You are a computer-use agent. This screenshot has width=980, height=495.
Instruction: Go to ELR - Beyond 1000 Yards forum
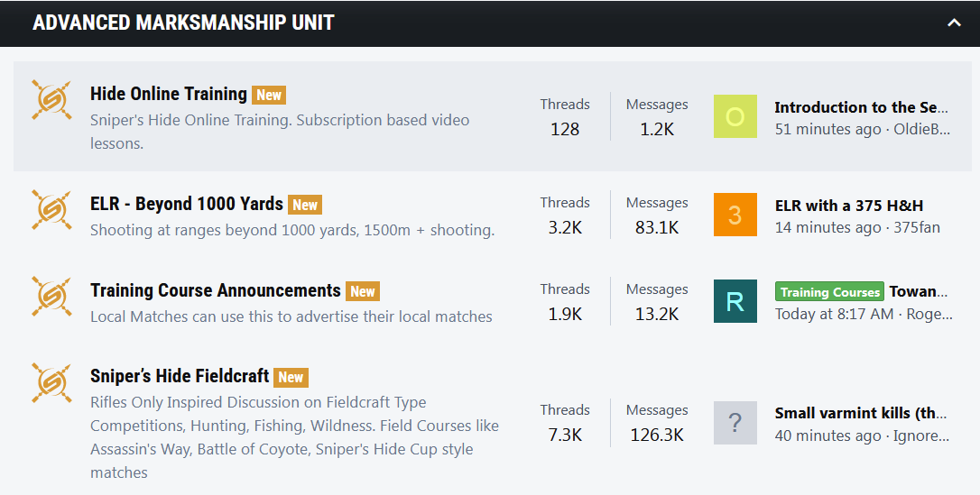pos(186,204)
